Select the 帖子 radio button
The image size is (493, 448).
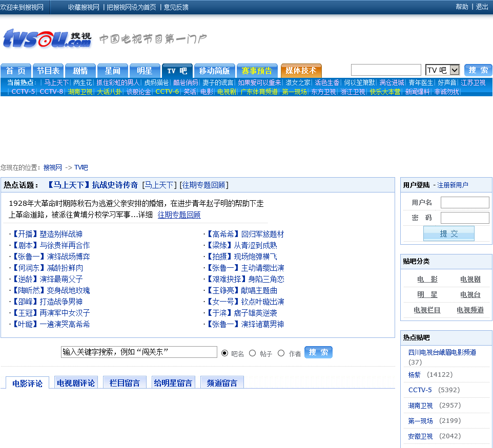[x=252, y=353]
